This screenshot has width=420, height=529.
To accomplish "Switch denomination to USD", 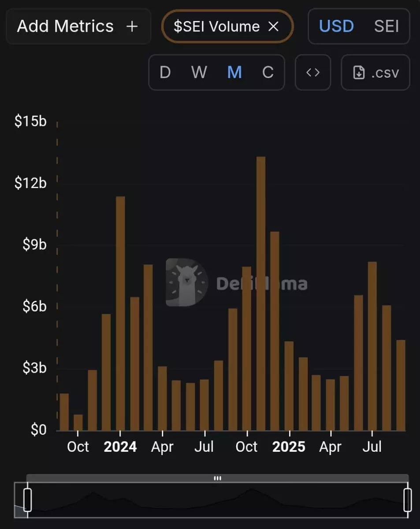I will click(x=336, y=26).
